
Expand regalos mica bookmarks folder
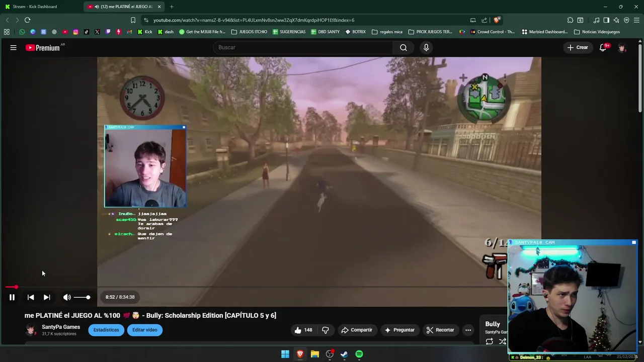(387, 32)
